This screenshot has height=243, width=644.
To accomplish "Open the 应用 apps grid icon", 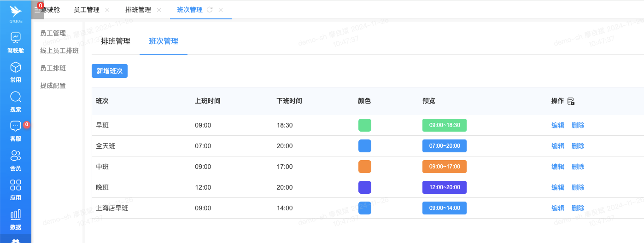I will [x=16, y=185].
